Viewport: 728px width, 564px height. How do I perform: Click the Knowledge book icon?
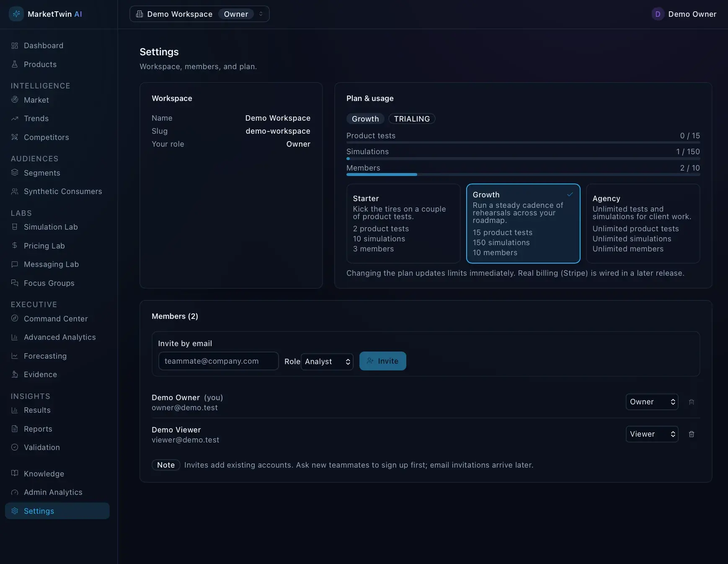pyautogui.click(x=15, y=473)
